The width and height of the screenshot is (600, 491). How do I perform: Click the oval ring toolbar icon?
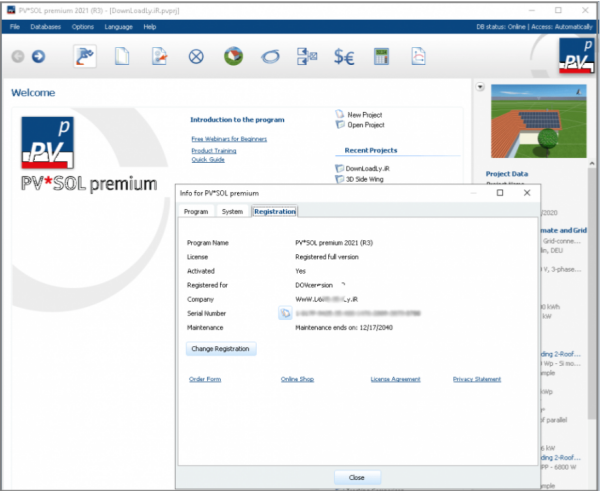click(270, 56)
